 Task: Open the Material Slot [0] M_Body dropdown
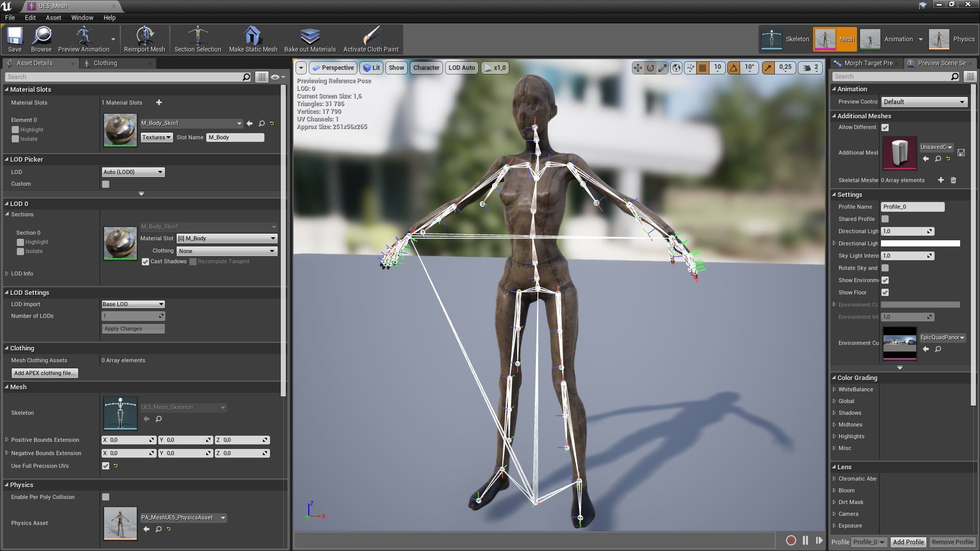227,238
